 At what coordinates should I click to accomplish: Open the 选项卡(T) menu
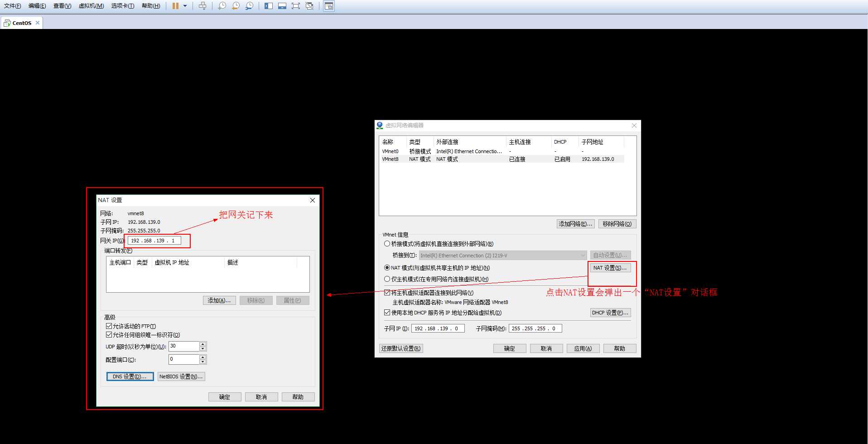(123, 6)
